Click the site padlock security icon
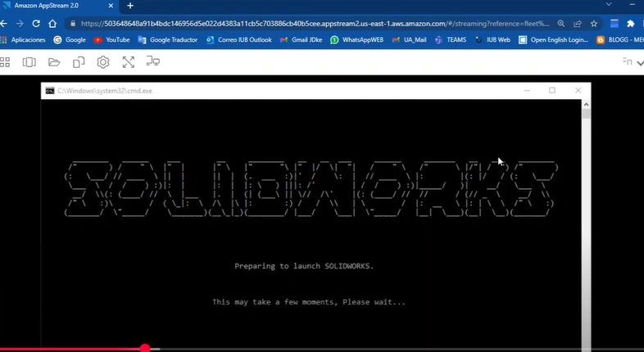Screen dimensions: 644x352 [x=73, y=24]
